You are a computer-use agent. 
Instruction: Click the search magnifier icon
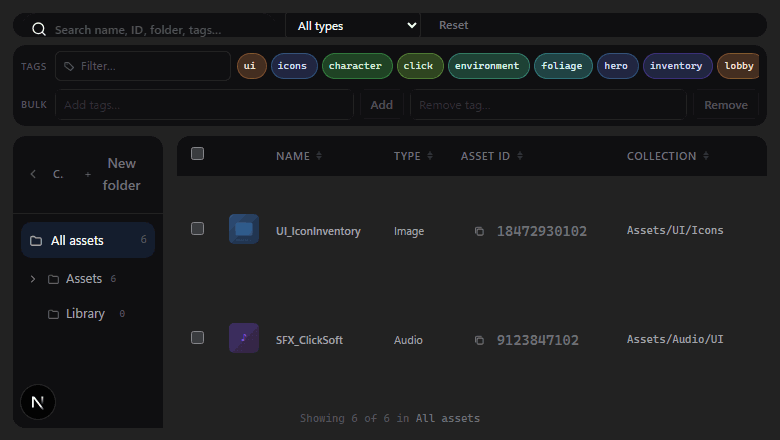coord(39,29)
